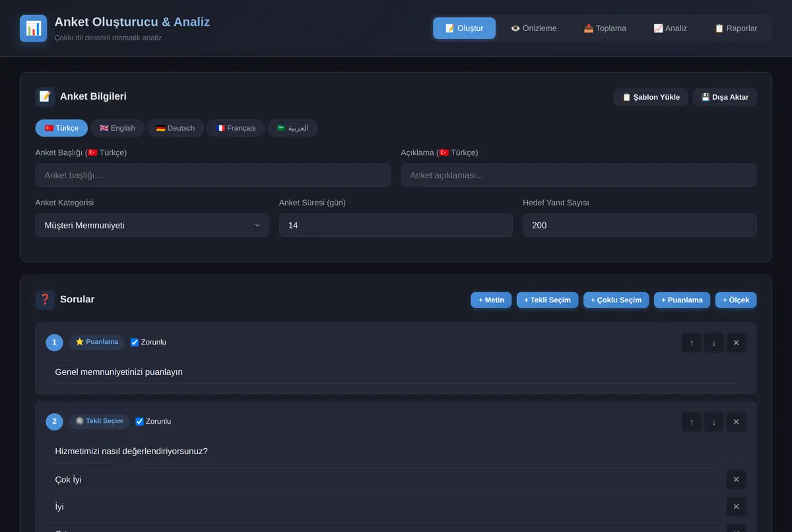Edit question text 'Genel memnuniyetinizi puanlayın'
This screenshot has height=532, width=792.
pos(396,372)
